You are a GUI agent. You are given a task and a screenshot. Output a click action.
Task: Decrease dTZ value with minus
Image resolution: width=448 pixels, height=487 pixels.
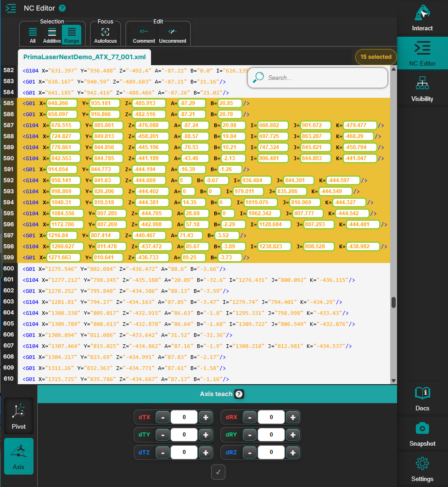(162, 453)
